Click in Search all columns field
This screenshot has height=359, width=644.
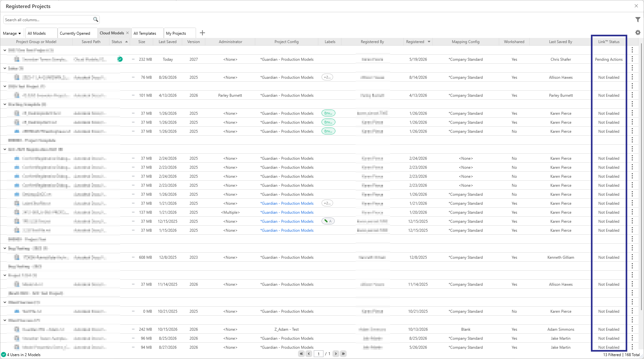click(48, 20)
